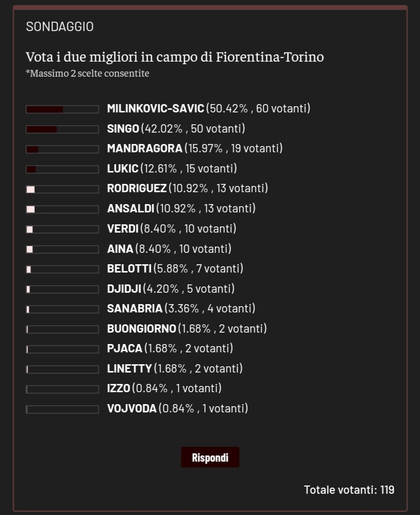Click the vote bar next to SINGO
420x515 pixels.
[62, 129]
